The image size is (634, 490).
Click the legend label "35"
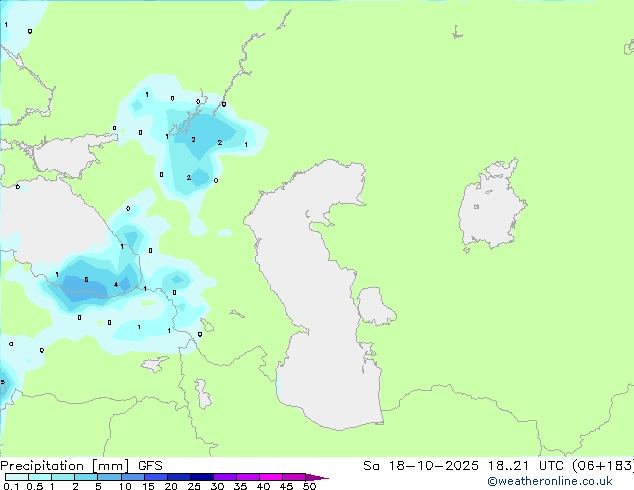(x=240, y=486)
